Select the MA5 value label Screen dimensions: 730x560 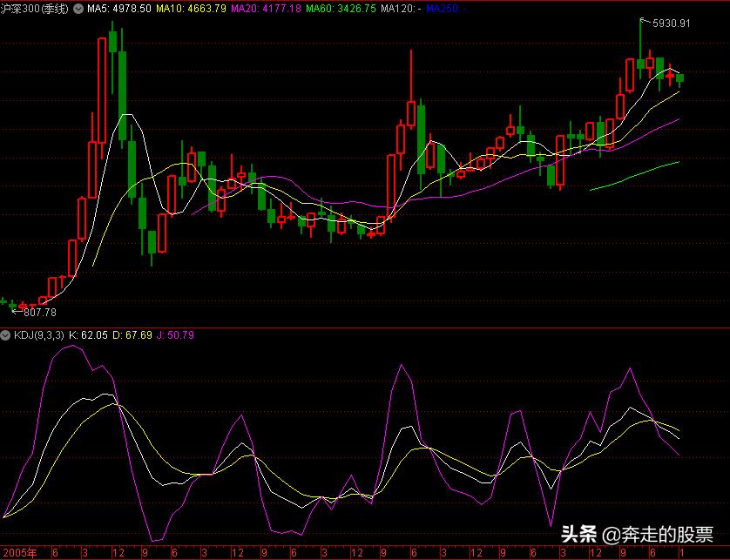pos(119,8)
